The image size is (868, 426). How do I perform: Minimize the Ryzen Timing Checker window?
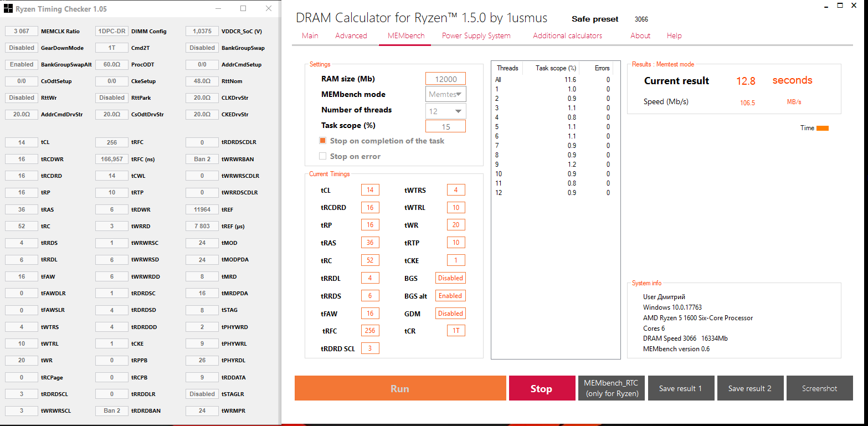tap(218, 9)
